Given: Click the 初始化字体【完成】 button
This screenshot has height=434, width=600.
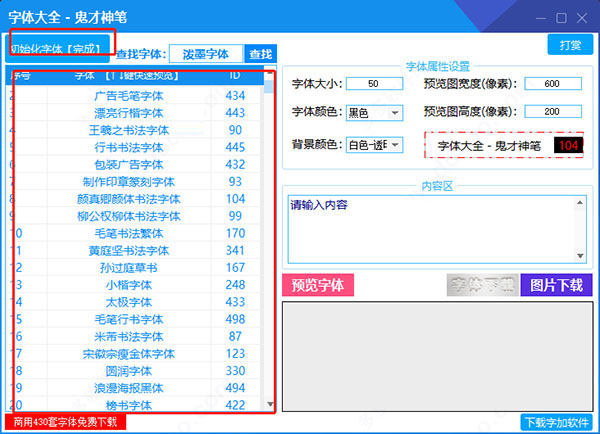Looking at the screenshot, I should (58, 48).
